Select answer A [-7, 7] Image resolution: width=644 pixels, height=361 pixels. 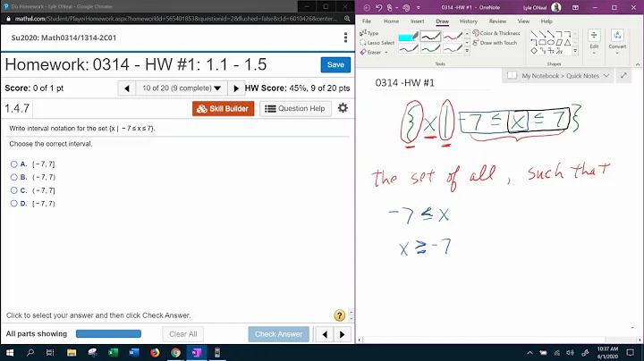(x=14, y=164)
